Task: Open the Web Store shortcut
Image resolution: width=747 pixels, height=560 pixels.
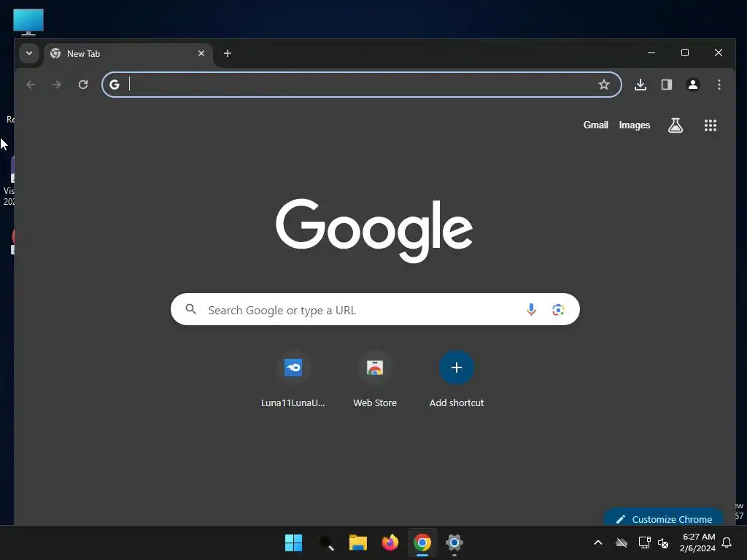Action: [375, 379]
